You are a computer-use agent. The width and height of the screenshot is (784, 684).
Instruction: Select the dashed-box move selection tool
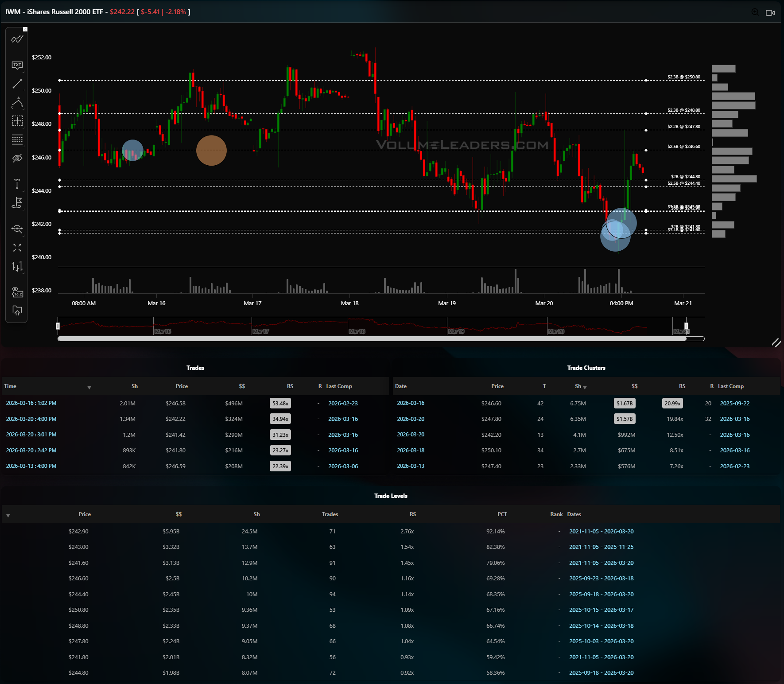(17, 121)
